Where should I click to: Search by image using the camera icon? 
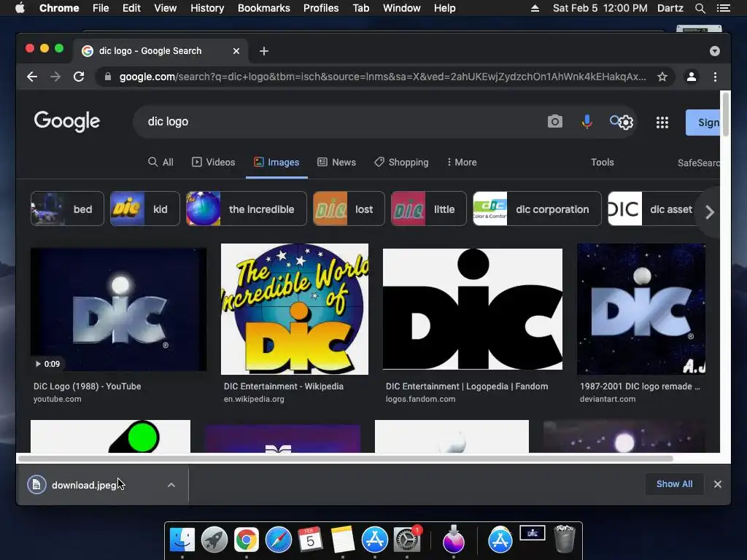point(554,122)
